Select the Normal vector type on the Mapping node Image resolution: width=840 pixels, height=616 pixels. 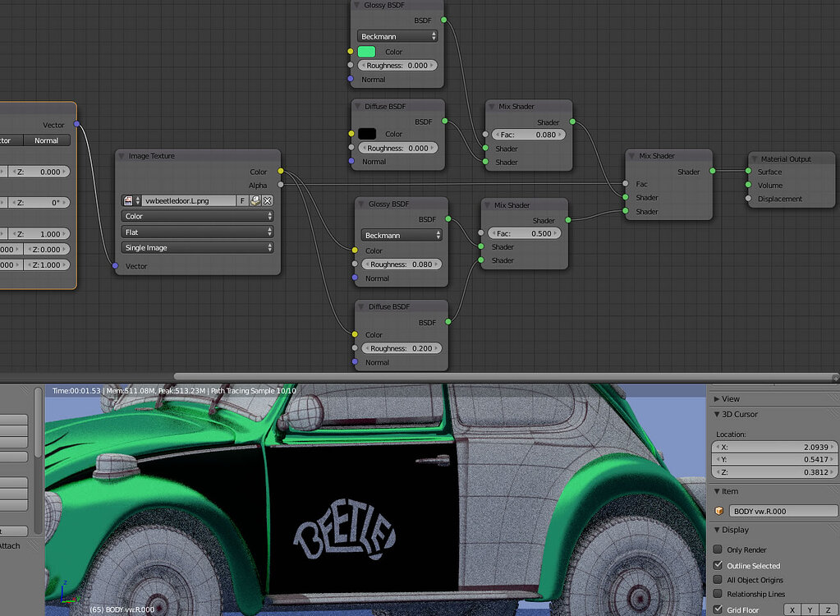tap(47, 140)
